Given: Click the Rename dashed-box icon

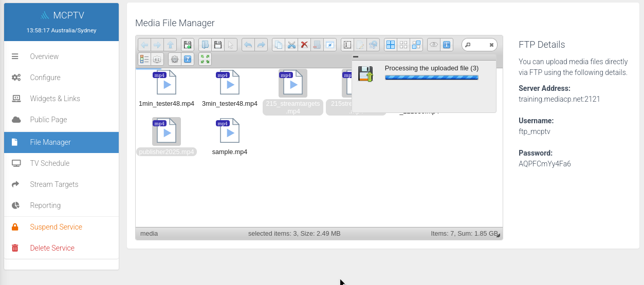Looking at the screenshot, I should click(x=347, y=45).
